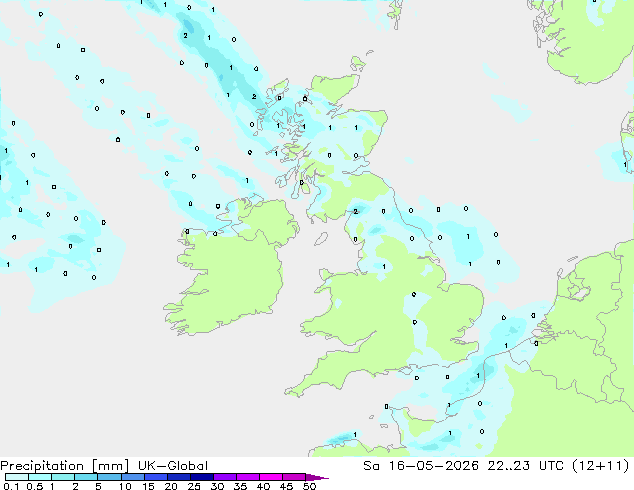Viewport: 634px width, 490px height.
Task: Click the '(12+11)' forecast run label
Action: tap(601, 466)
